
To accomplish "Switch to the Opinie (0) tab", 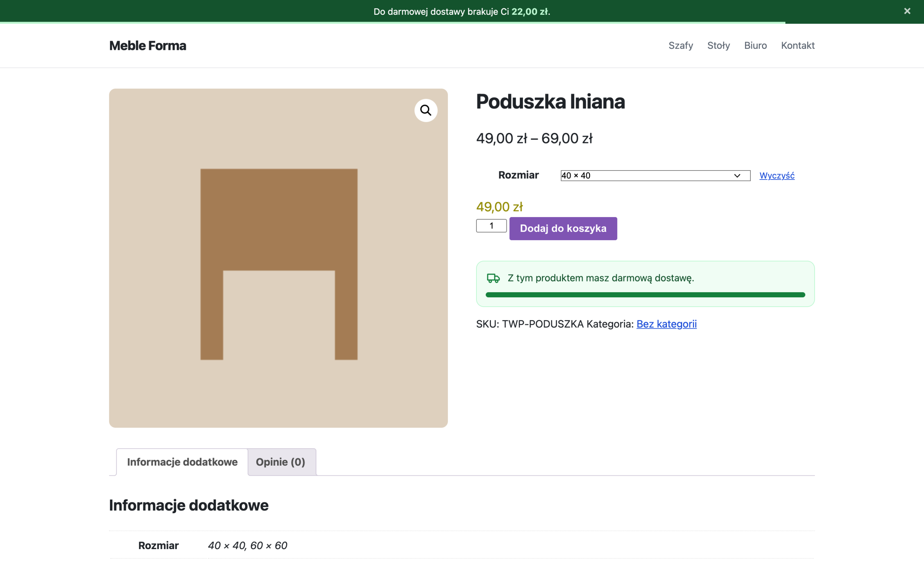I will 280,462.
